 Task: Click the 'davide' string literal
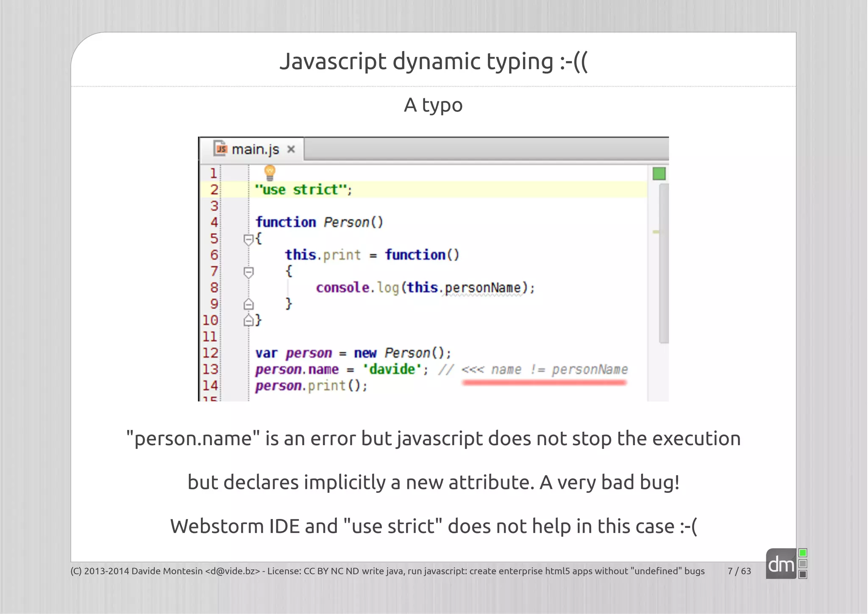click(392, 369)
